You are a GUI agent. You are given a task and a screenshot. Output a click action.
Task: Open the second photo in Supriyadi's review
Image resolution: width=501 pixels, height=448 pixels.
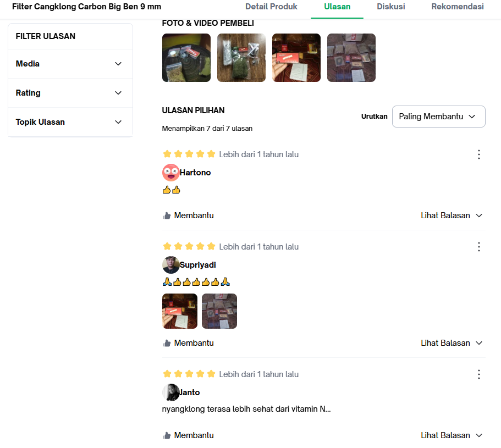219,311
